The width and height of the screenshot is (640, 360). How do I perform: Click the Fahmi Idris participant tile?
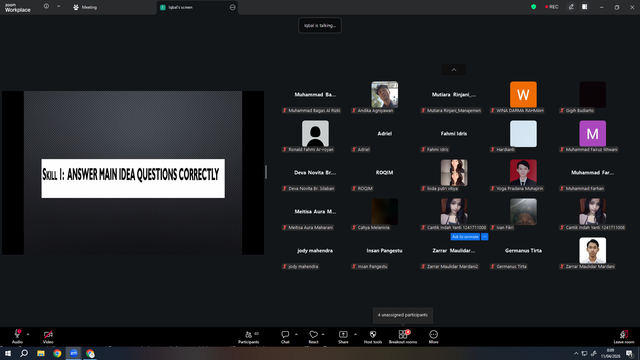pos(454,133)
